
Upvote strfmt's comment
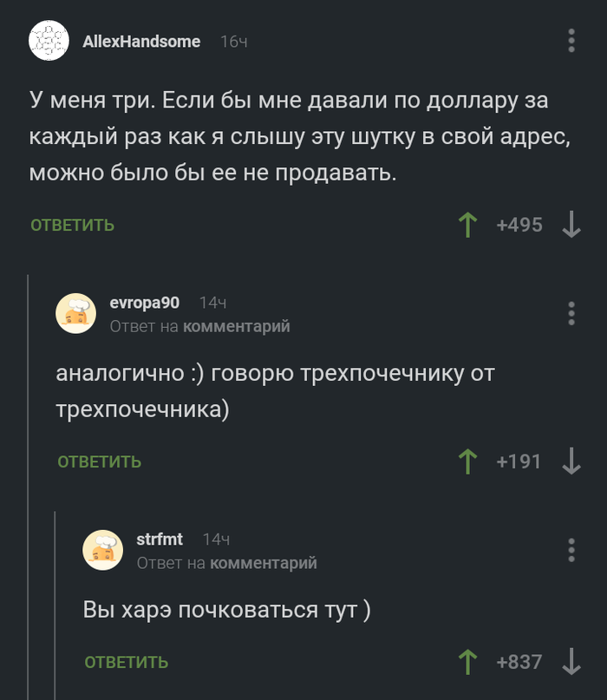[467, 661]
